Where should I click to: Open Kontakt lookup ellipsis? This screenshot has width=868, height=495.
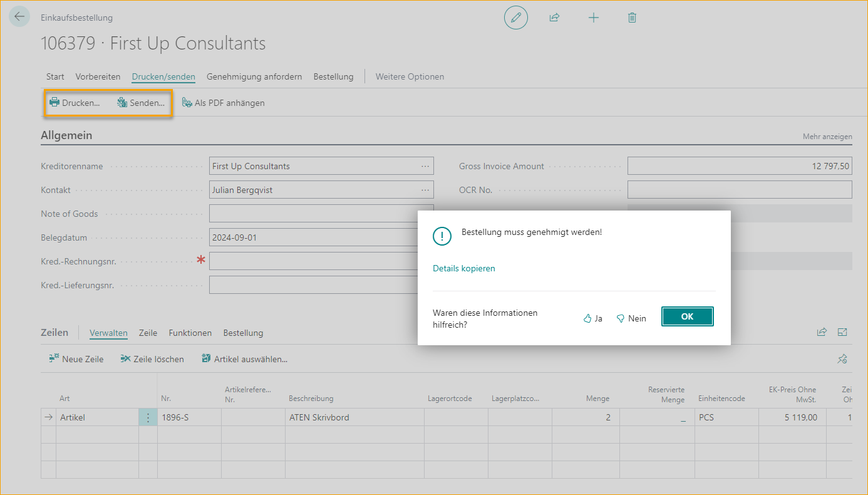(x=425, y=190)
